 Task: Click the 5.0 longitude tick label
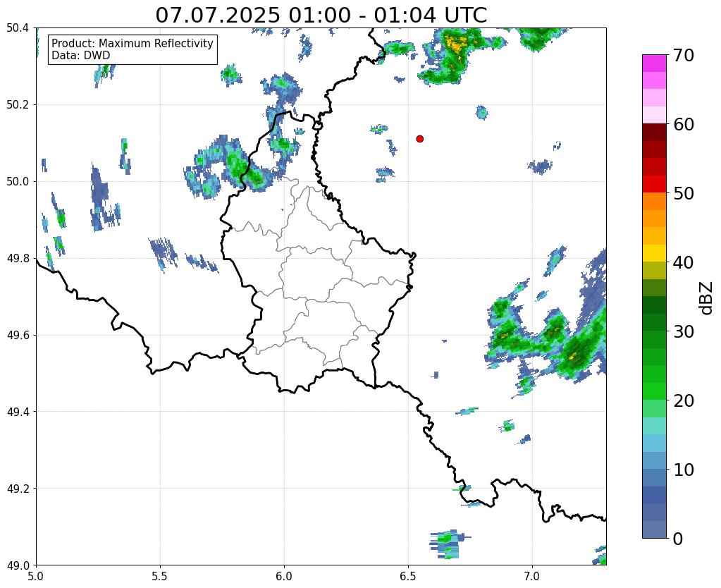[x=36, y=576]
